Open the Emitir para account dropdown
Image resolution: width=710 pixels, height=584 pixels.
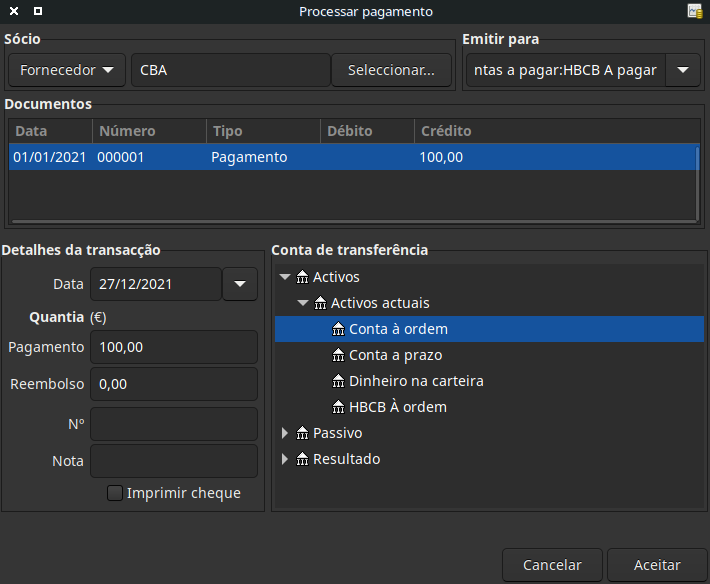[x=682, y=71]
